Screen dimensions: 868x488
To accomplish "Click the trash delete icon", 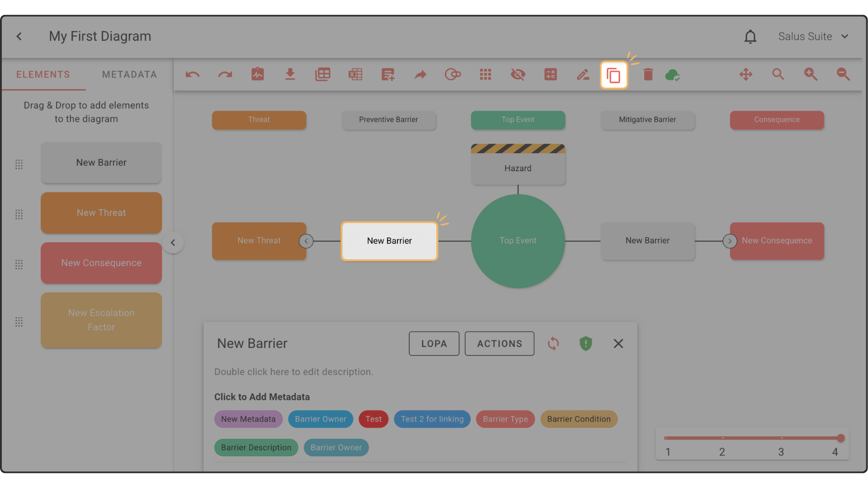I will [648, 75].
